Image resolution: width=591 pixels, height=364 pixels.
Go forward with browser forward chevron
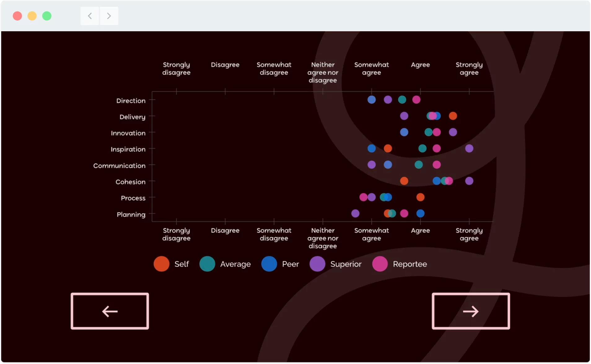pyautogui.click(x=109, y=16)
